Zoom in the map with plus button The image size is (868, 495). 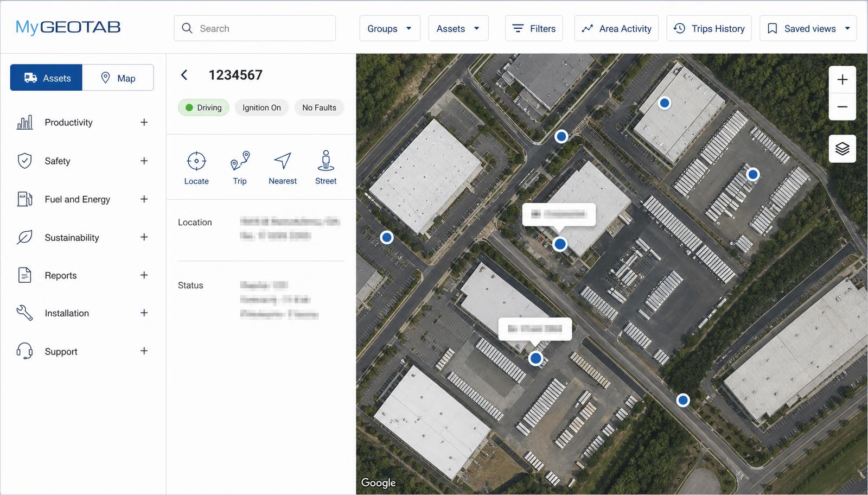[843, 80]
